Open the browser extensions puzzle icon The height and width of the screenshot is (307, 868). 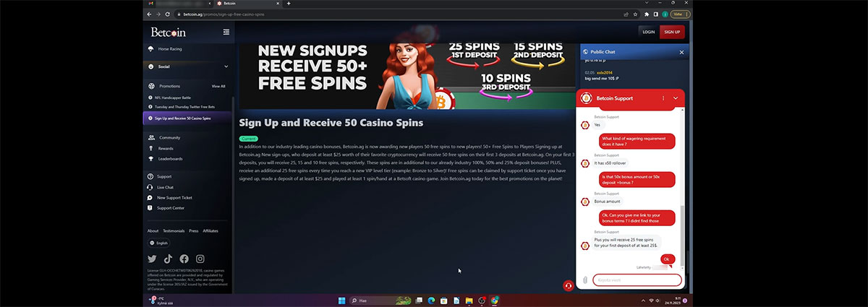(646, 14)
